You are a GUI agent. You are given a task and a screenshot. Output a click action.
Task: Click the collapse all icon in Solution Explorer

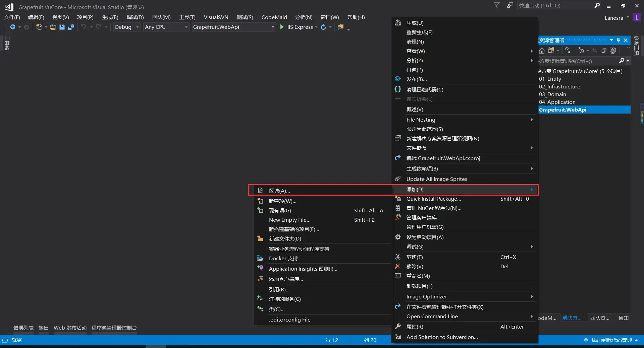[604, 51]
